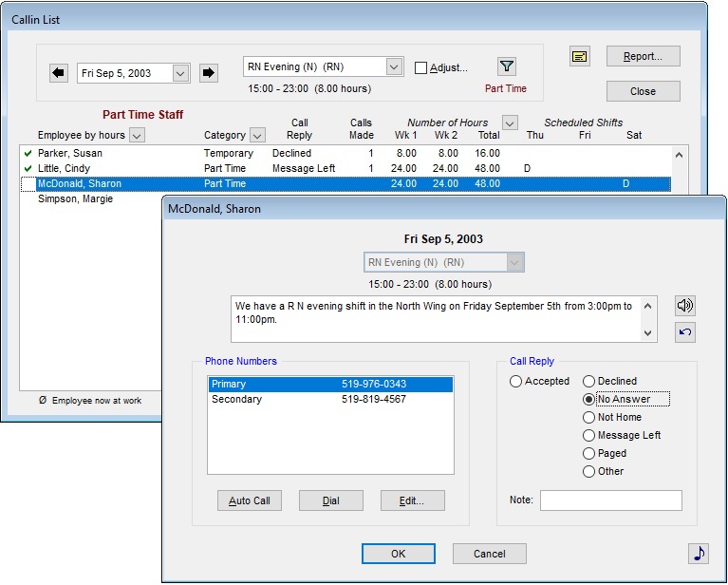Play the shift message with speaker icon
The height and width of the screenshot is (585, 728).
[685, 305]
